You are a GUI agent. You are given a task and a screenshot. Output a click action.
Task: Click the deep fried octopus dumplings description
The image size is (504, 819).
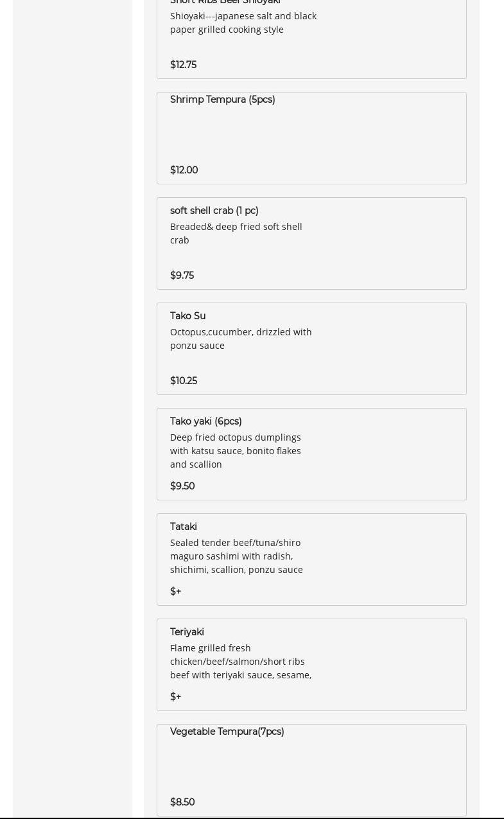[x=235, y=450]
